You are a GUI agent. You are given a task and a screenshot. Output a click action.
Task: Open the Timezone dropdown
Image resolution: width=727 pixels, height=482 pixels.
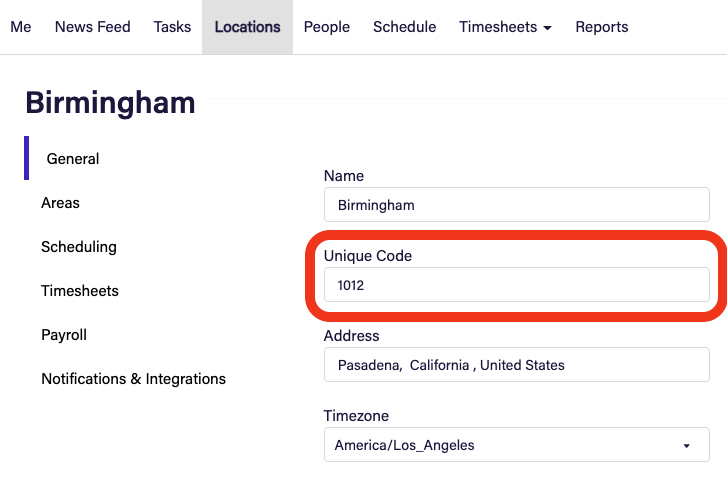517,445
